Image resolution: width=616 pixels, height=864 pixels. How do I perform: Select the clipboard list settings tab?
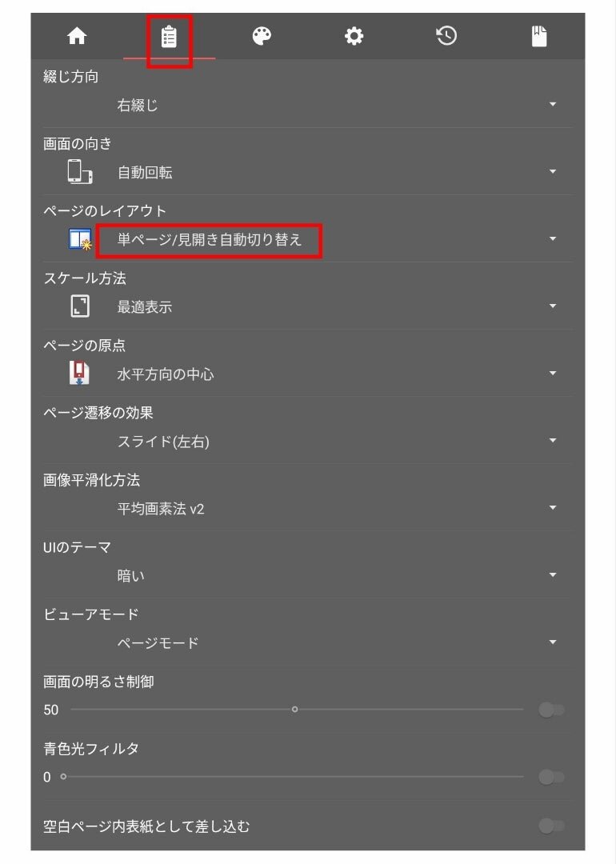point(169,37)
